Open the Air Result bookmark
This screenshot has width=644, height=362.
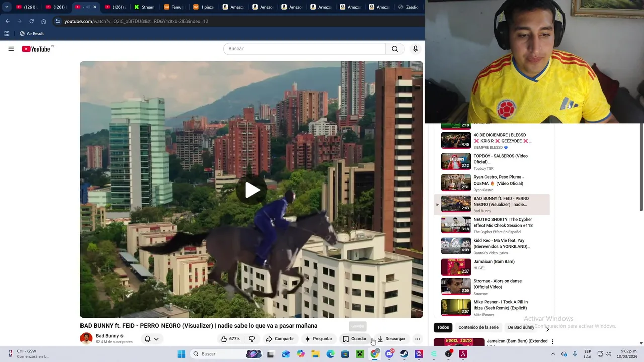pyautogui.click(x=31, y=33)
